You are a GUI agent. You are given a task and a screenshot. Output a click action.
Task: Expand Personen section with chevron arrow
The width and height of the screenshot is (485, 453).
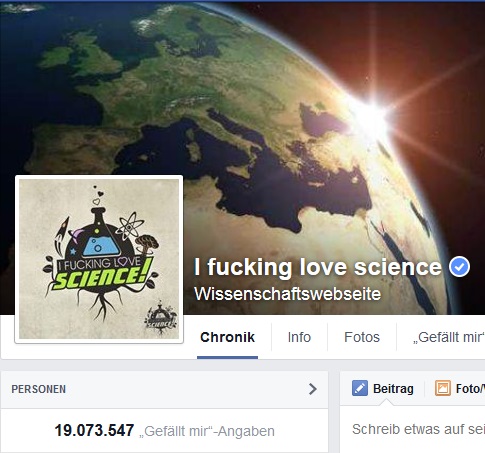312,389
